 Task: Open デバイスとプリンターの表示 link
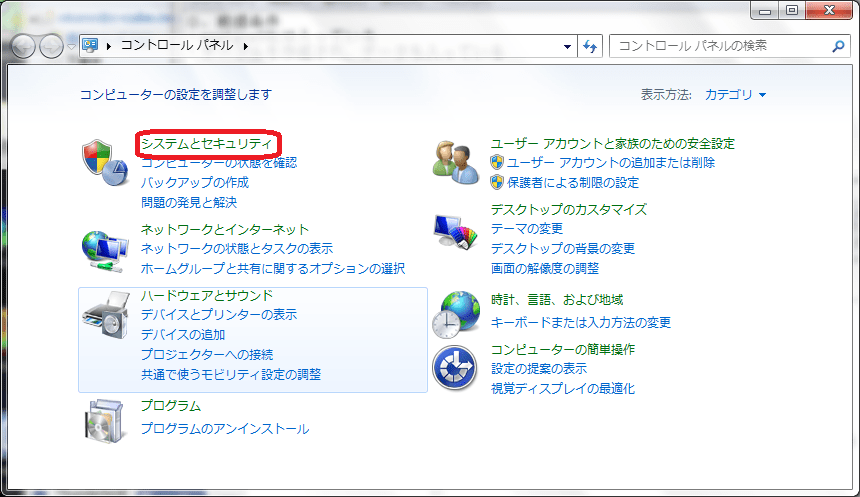click(x=219, y=314)
